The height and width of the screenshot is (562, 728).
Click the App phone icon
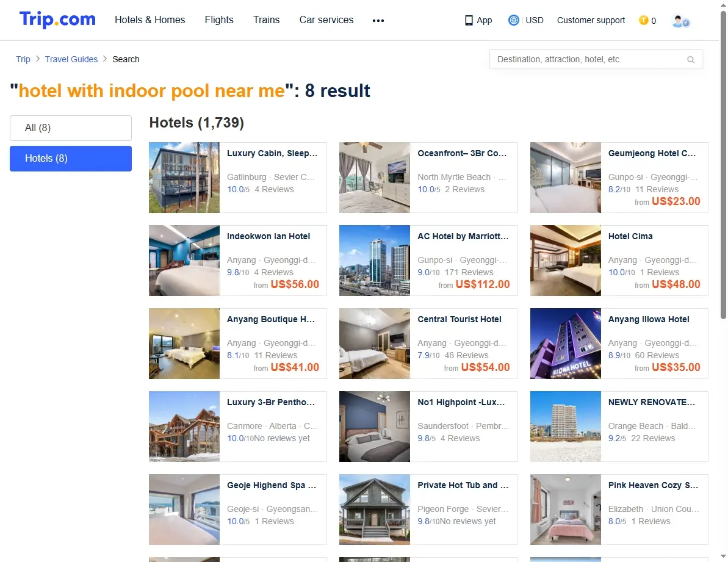click(469, 20)
